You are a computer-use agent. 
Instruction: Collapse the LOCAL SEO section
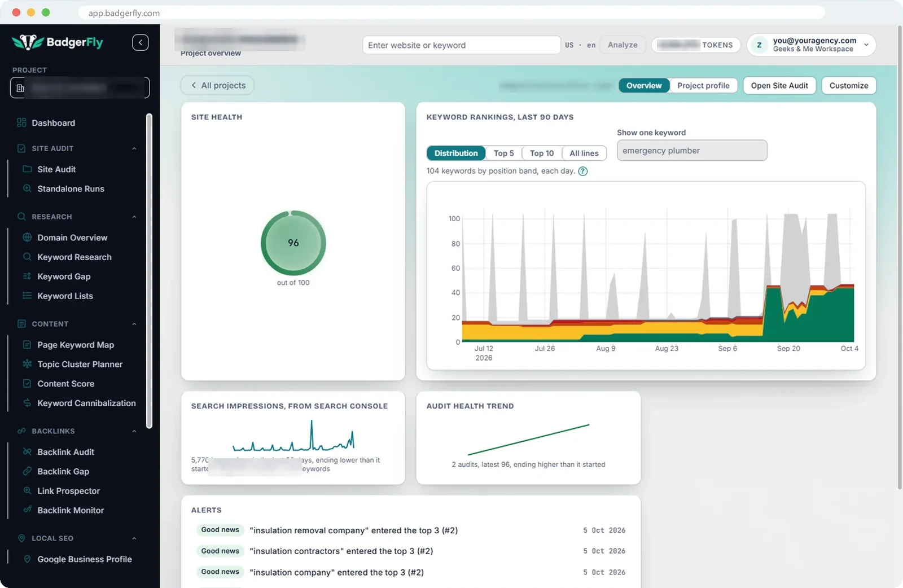coord(134,538)
